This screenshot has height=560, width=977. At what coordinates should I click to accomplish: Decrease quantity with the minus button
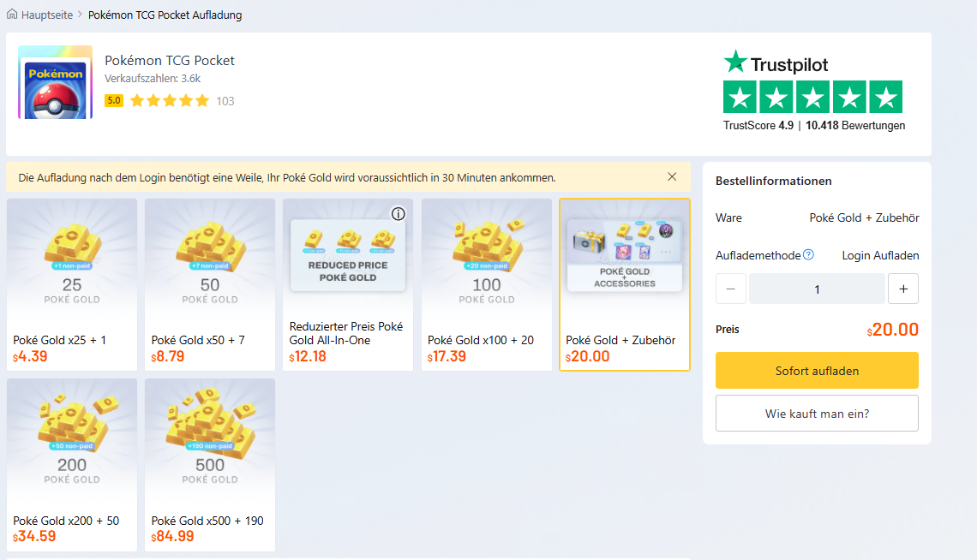pyautogui.click(x=731, y=289)
